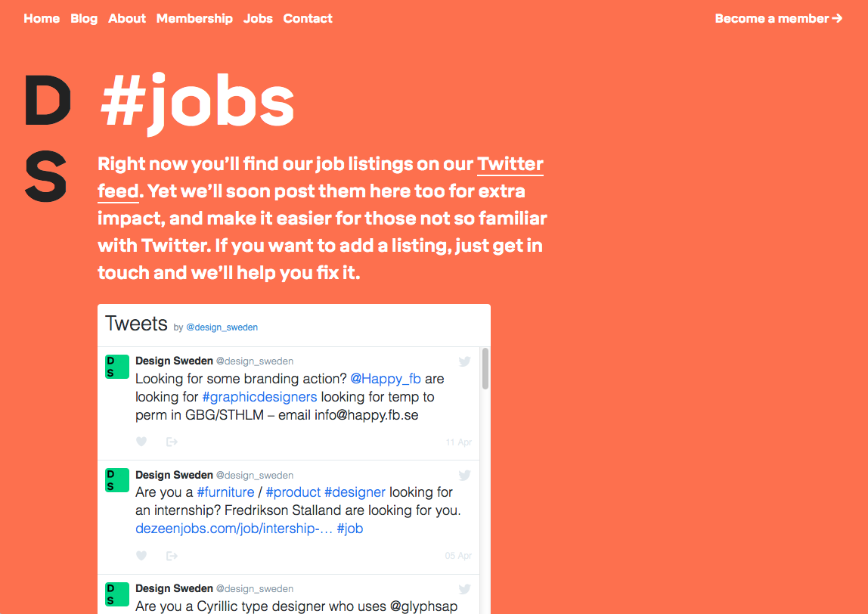Open the dezeenjobs.com internship link

point(234,529)
